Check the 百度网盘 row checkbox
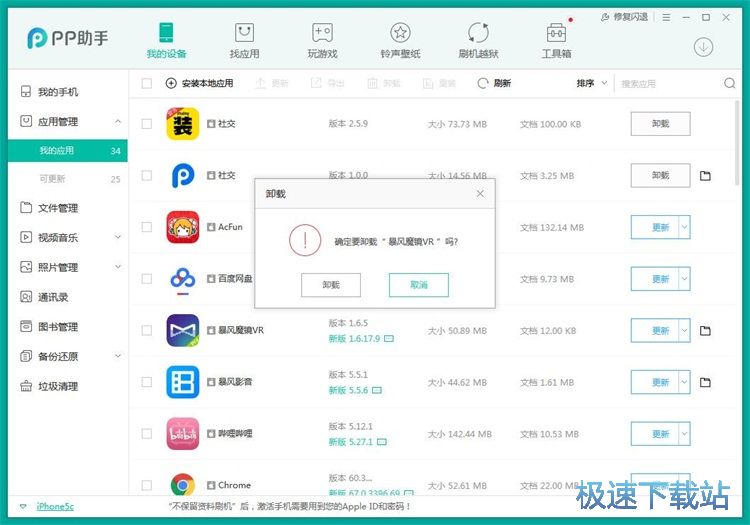750x525 pixels. [x=147, y=279]
